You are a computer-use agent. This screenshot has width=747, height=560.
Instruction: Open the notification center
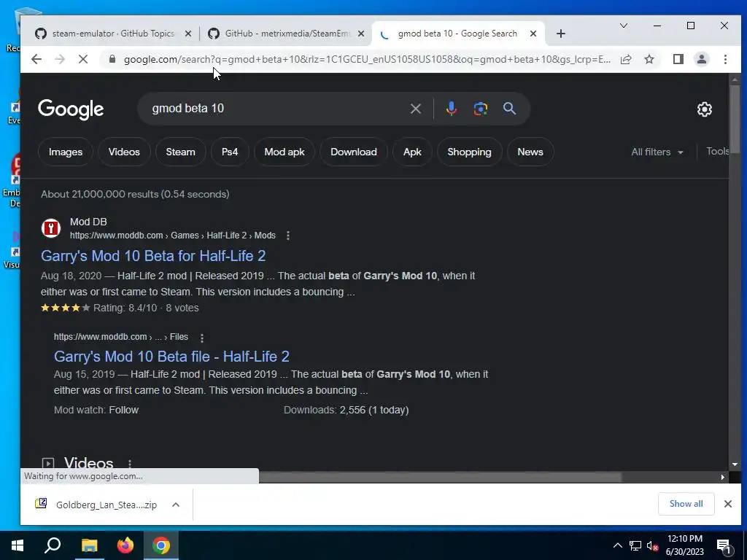tap(724, 547)
